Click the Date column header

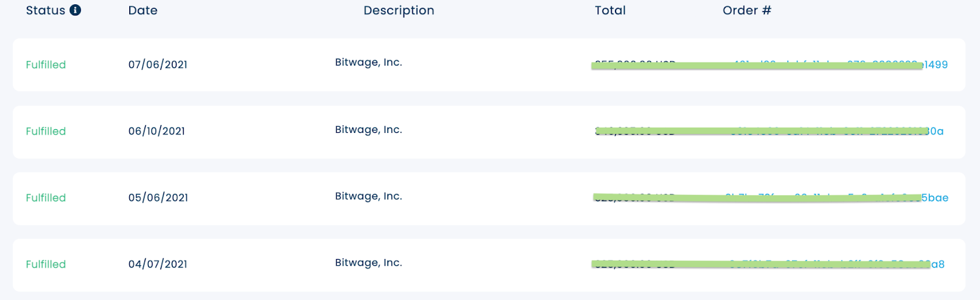(x=143, y=10)
